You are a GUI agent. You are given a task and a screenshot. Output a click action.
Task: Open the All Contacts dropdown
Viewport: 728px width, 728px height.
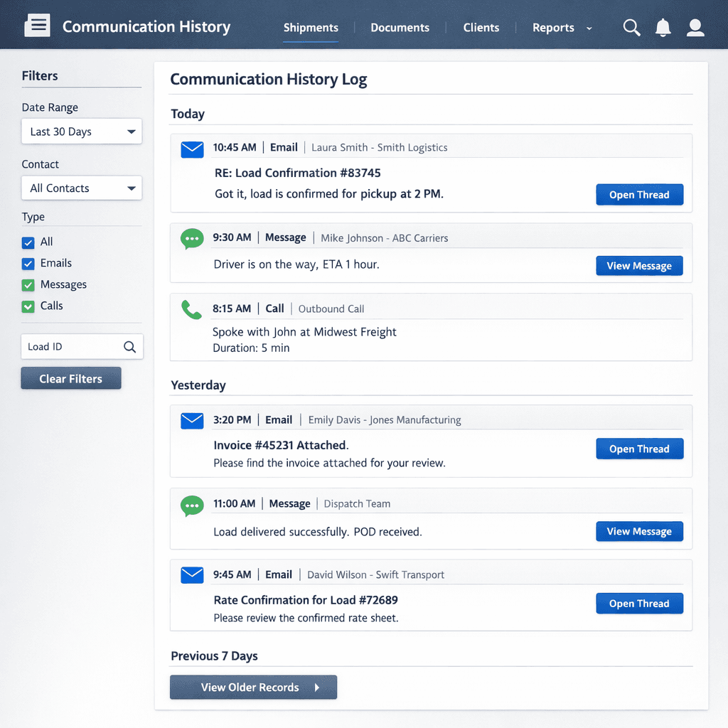coord(82,188)
